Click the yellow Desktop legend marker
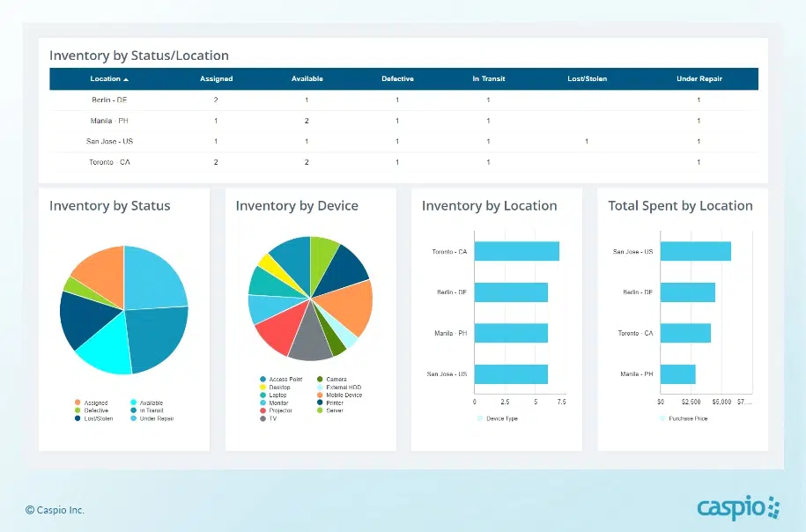 pyautogui.click(x=263, y=387)
